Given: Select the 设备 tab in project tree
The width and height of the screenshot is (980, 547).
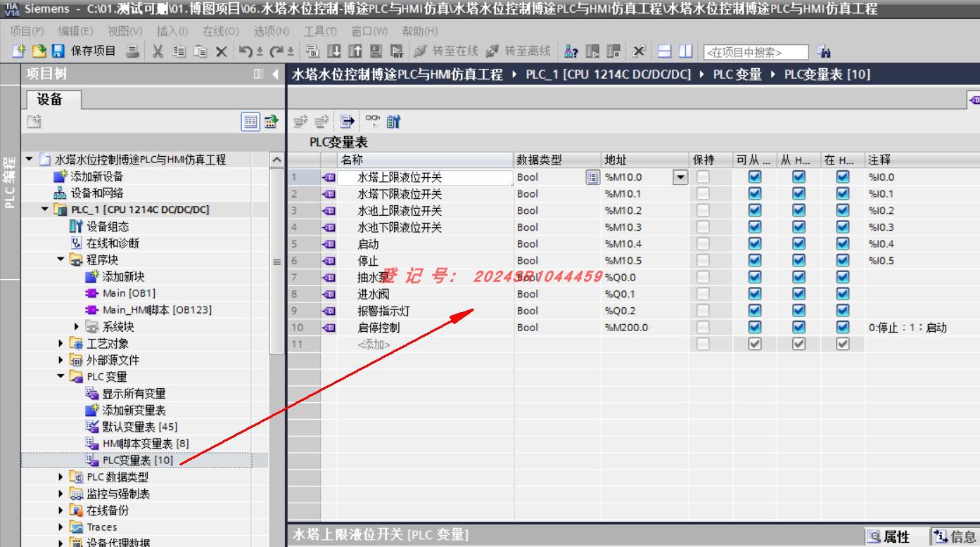Looking at the screenshot, I should click(53, 99).
